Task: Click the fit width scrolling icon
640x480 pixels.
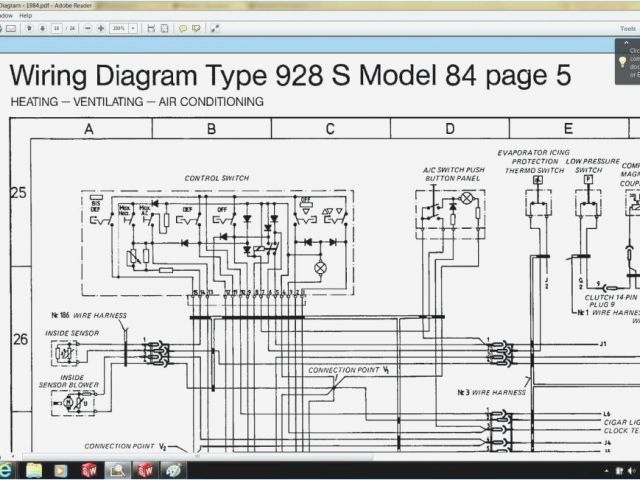Action: pos(149,29)
